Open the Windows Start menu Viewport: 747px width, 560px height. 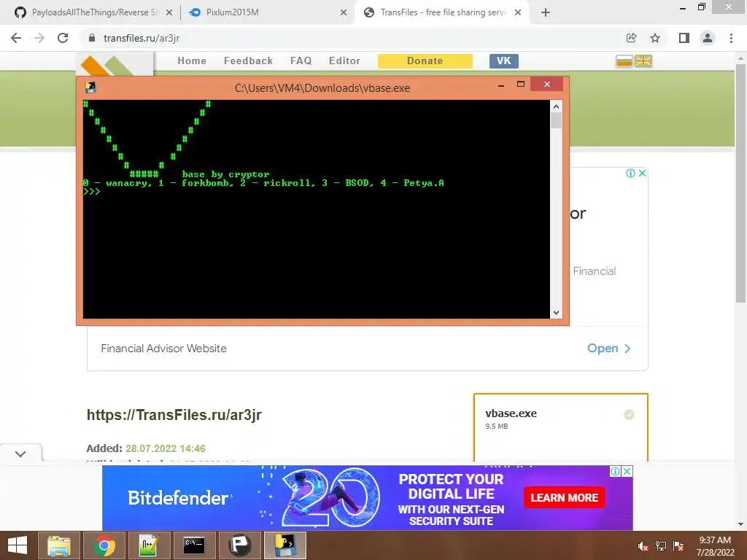tap(18, 545)
